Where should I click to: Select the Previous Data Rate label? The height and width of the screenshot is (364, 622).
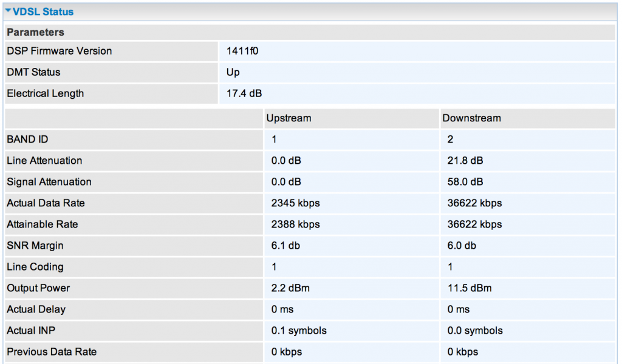[52, 352]
